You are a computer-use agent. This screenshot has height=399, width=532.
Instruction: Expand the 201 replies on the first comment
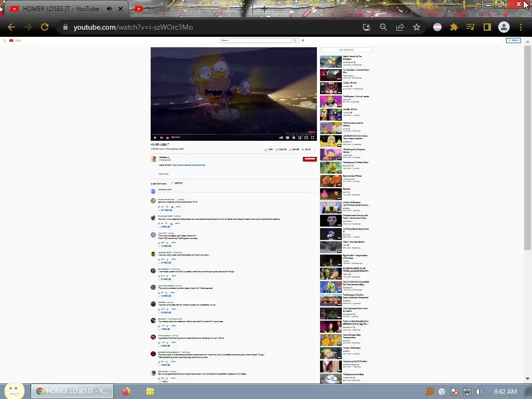[x=166, y=210]
